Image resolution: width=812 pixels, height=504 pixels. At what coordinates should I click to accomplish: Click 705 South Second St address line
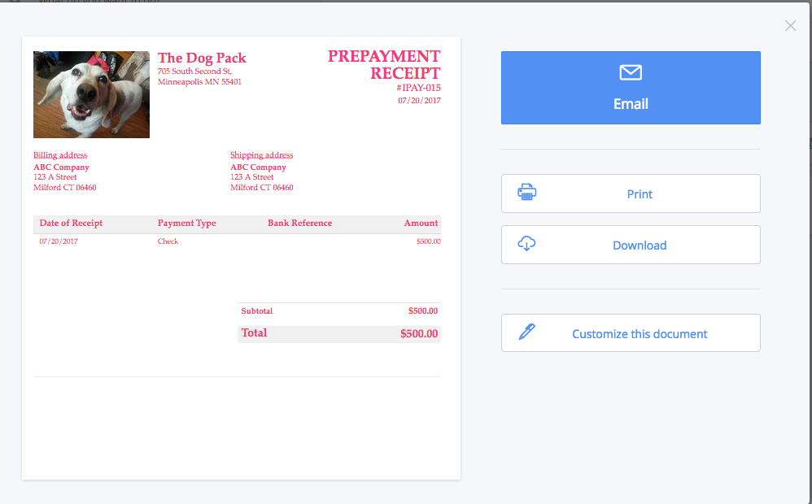coord(194,72)
